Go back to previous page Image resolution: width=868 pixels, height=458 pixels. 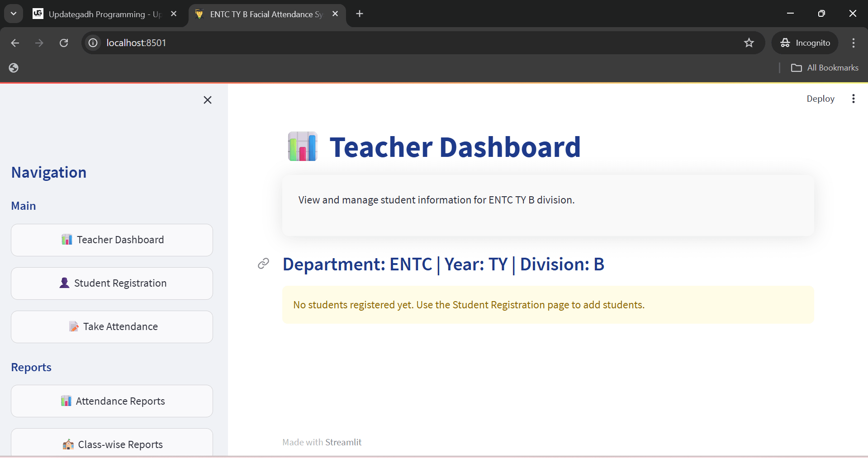coord(15,43)
